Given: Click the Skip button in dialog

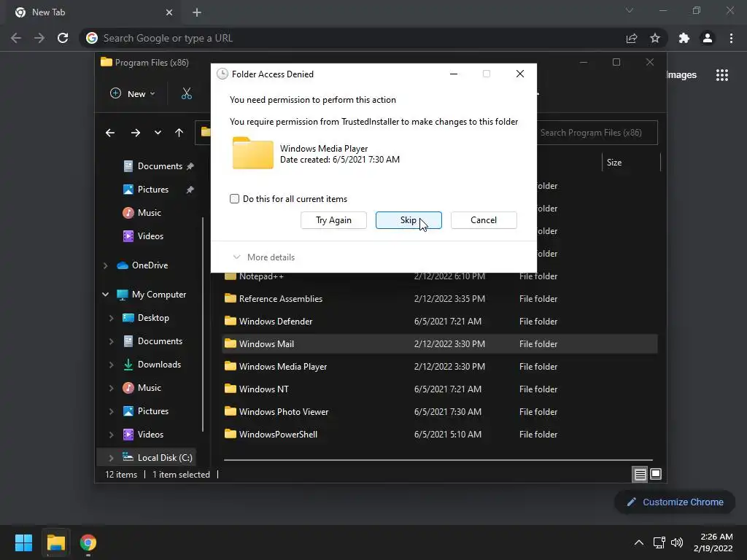Looking at the screenshot, I should tap(409, 220).
